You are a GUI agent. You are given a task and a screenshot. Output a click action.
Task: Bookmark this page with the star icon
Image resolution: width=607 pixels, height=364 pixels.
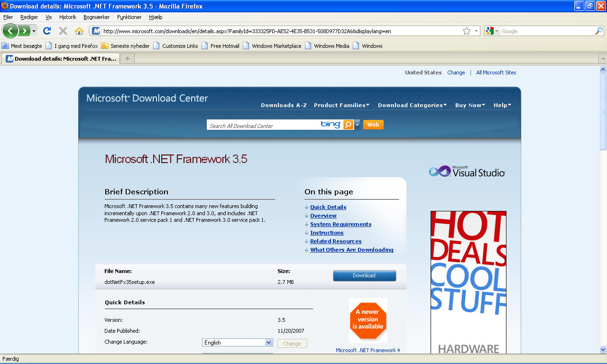tap(467, 31)
